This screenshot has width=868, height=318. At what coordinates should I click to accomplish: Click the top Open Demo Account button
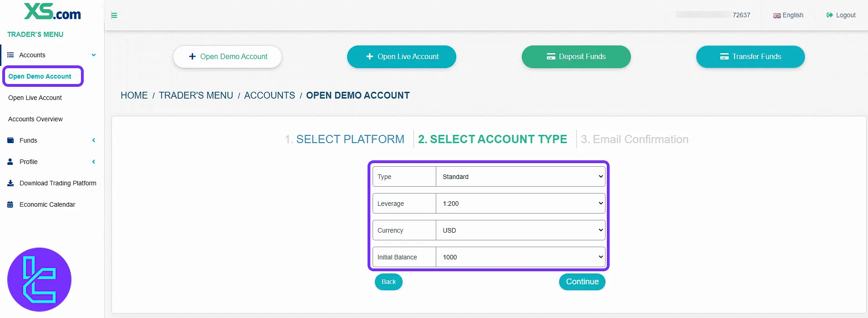point(227,57)
